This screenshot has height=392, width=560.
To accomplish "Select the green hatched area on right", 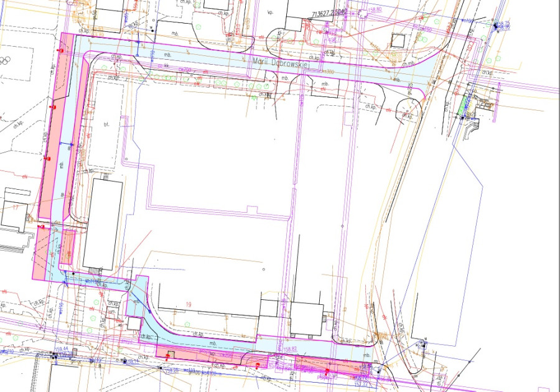I will [x=460, y=106].
